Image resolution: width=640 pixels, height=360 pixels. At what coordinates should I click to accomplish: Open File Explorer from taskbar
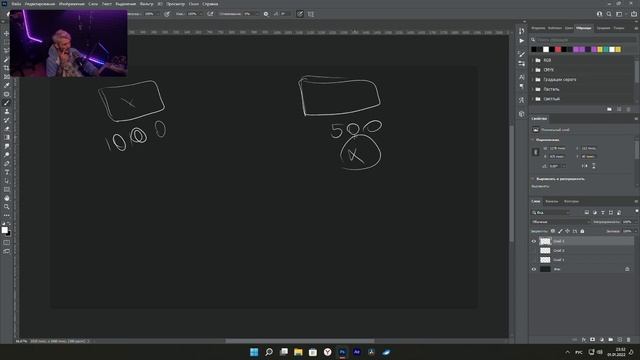pos(298,352)
